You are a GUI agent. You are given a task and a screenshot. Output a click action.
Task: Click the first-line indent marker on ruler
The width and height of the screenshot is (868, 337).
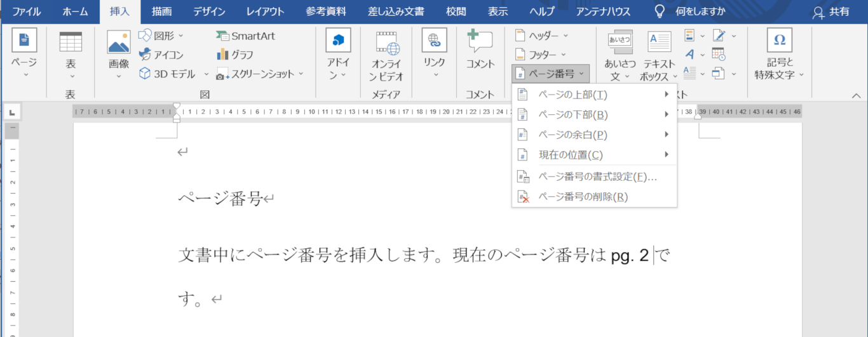(x=176, y=106)
